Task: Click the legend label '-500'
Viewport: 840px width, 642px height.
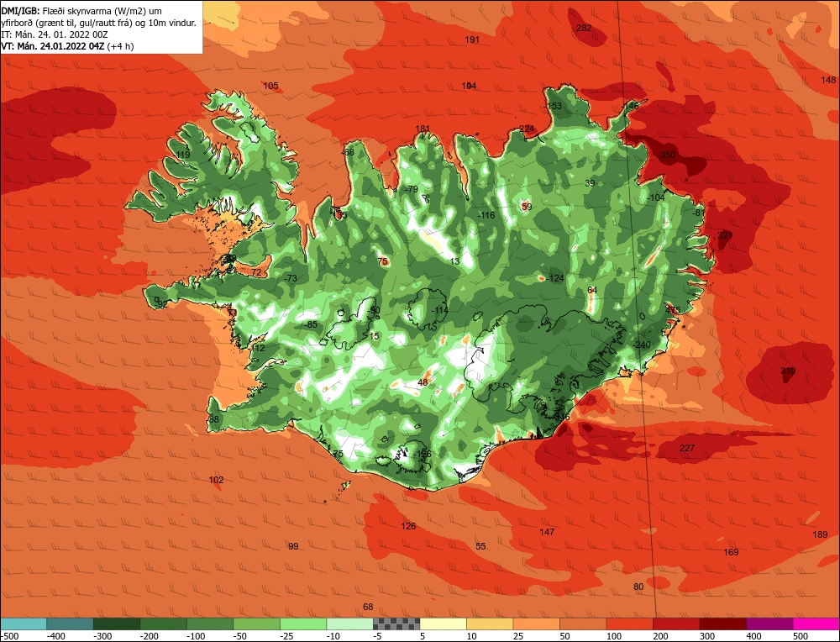Action: click(10, 636)
